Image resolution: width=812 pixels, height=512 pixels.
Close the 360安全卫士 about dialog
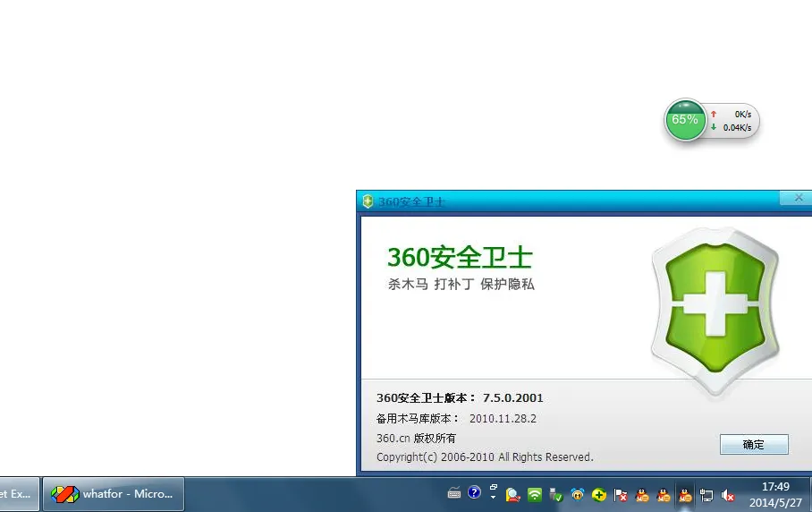pyautogui.click(x=798, y=198)
